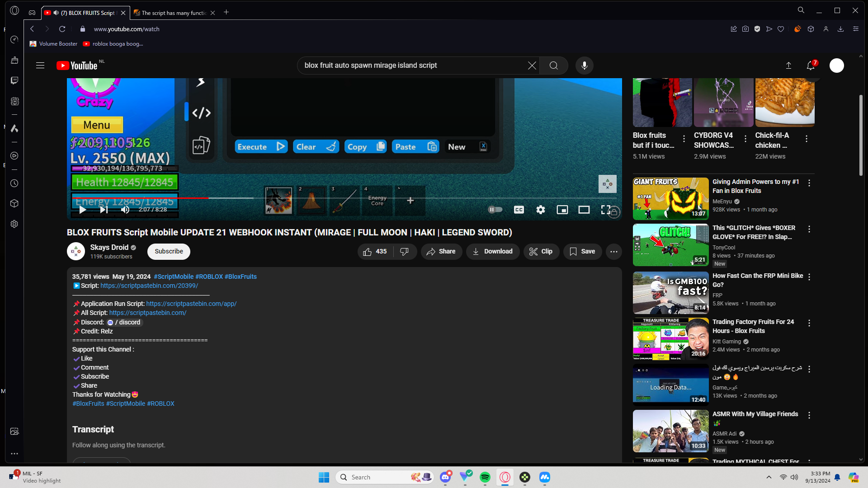
Task: Switch to 'The script has many functions' tab
Action: pos(174,13)
